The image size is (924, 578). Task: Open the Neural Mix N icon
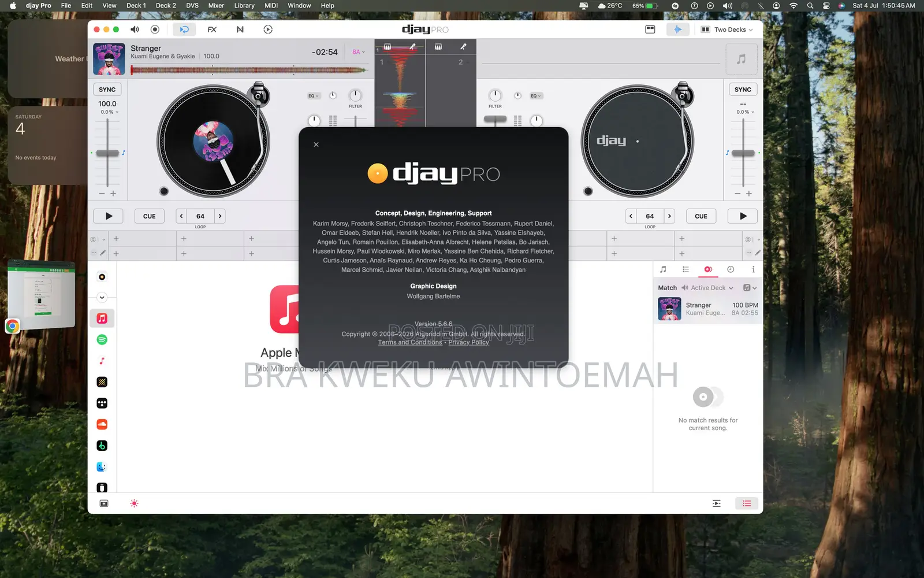240,29
